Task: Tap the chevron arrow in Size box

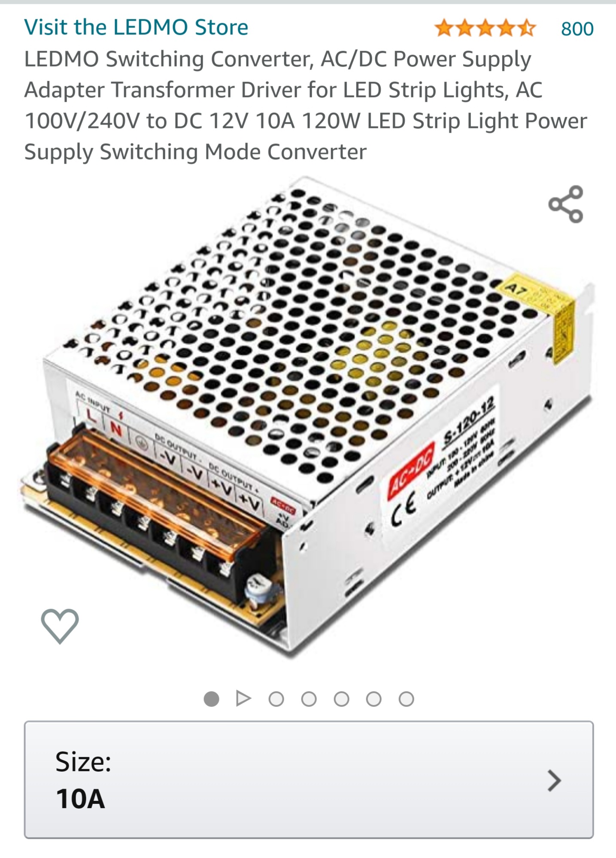Action: coord(554,780)
